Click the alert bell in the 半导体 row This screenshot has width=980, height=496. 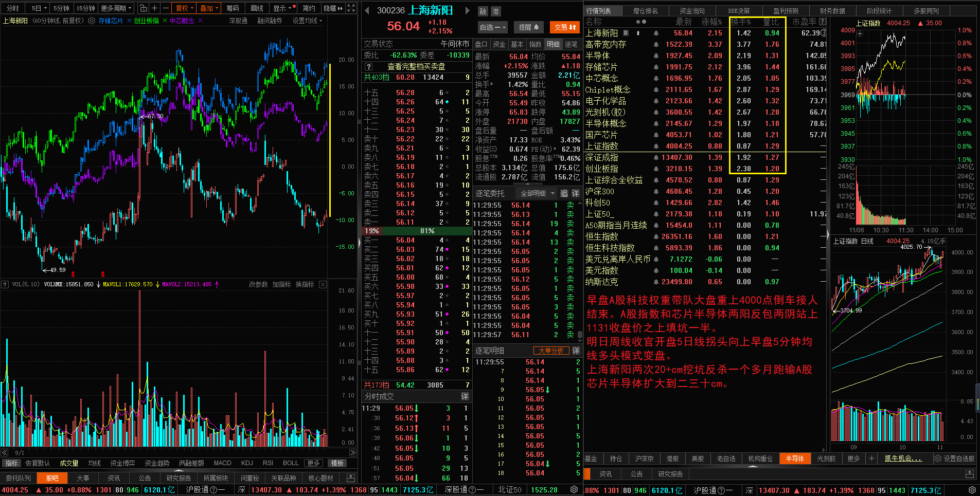[x=656, y=56]
